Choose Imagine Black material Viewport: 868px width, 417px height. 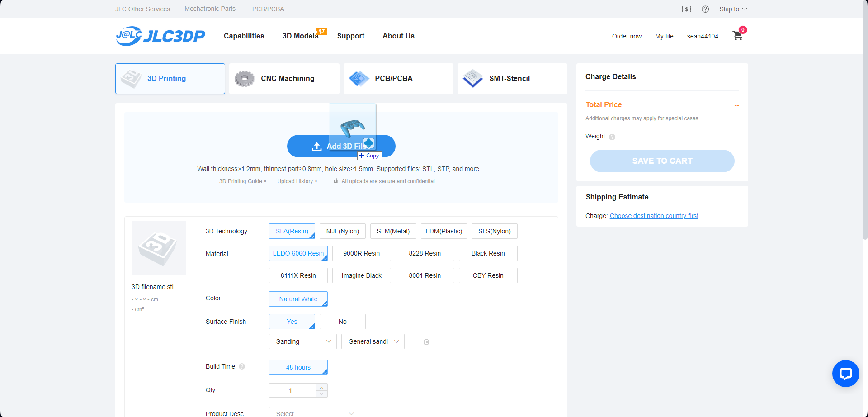[x=362, y=275]
